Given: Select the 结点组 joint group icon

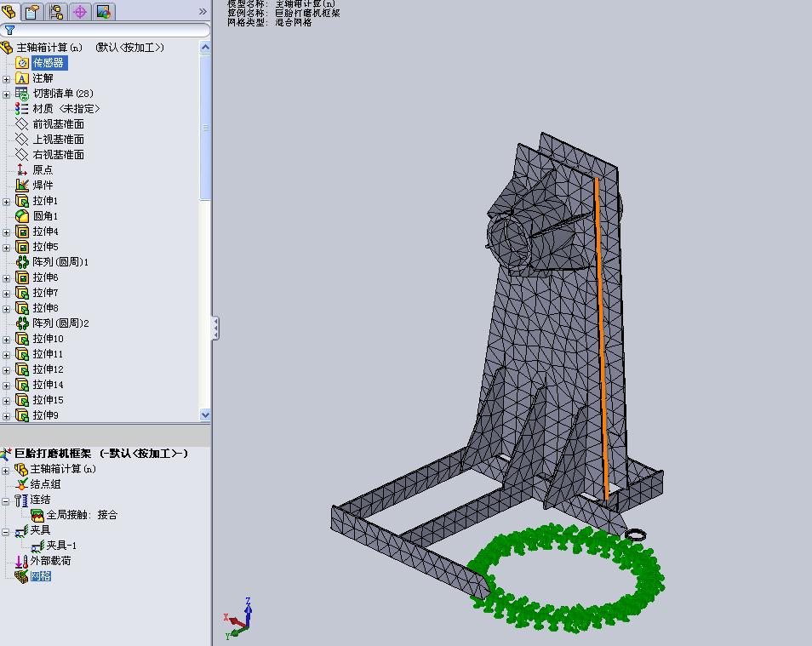Looking at the screenshot, I should (21, 484).
